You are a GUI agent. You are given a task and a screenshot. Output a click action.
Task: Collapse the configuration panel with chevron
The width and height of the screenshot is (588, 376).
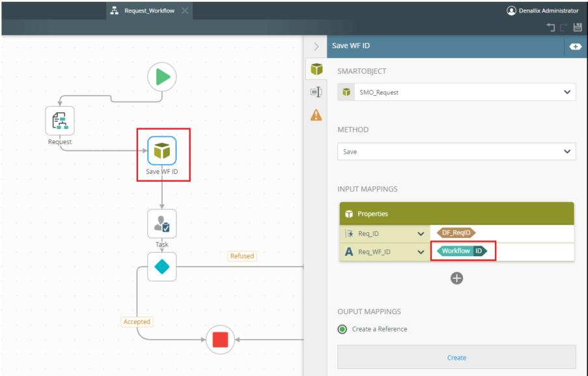coord(316,46)
